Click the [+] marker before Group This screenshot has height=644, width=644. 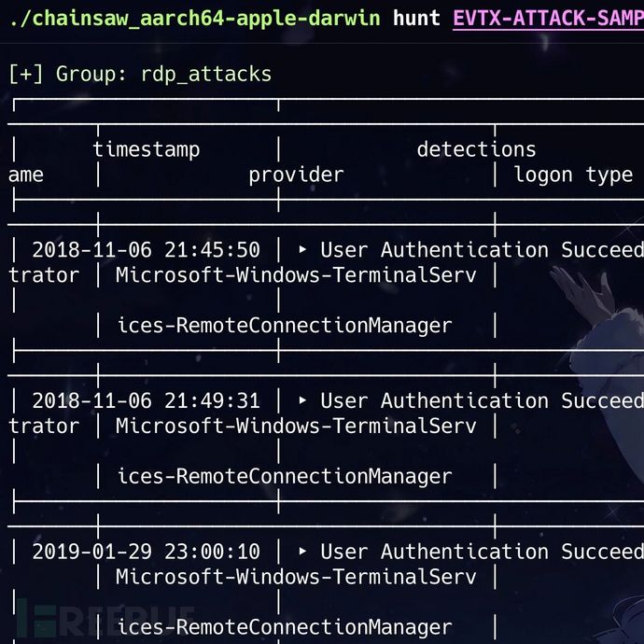click(25, 75)
